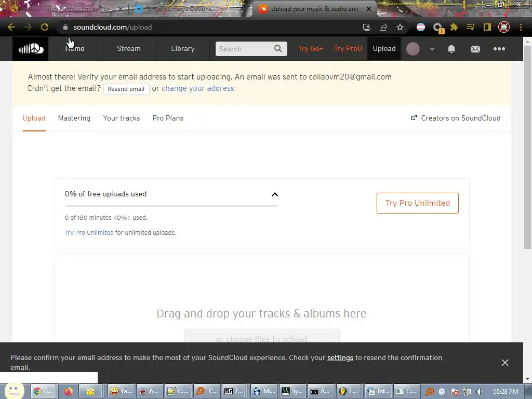Open the three-dots more menu
The height and width of the screenshot is (399, 532).
click(499, 49)
